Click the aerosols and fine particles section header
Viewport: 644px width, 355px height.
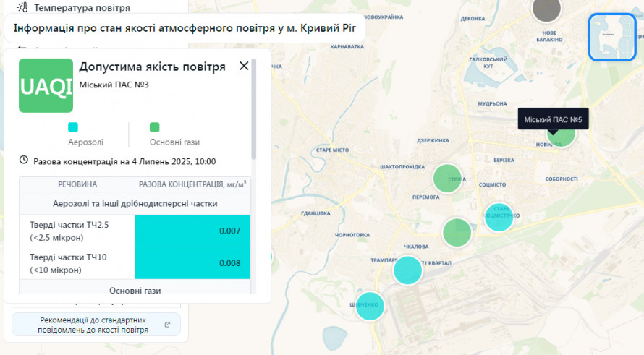point(135,204)
